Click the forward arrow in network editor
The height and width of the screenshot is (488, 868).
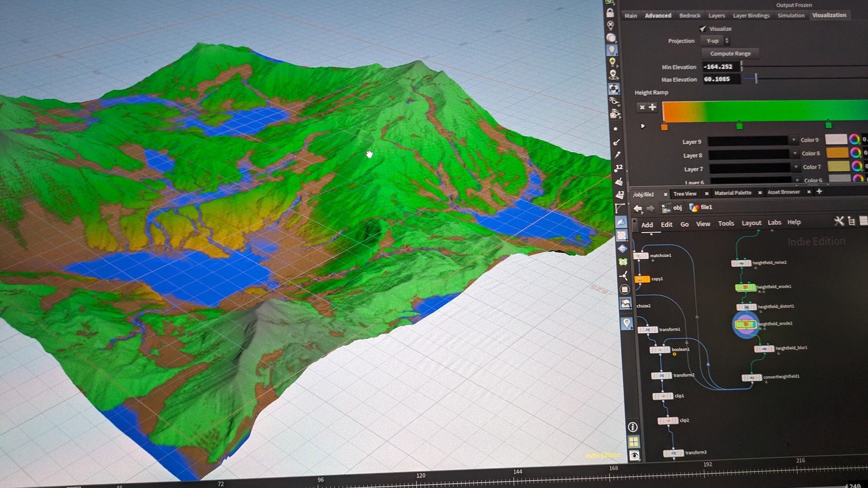(x=650, y=208)
